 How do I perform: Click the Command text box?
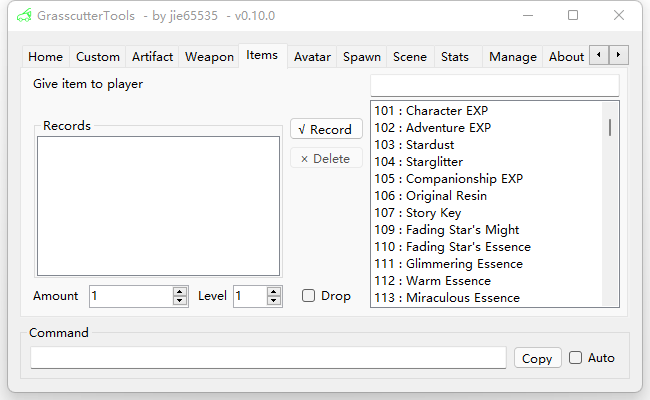[x=268, y=358]
